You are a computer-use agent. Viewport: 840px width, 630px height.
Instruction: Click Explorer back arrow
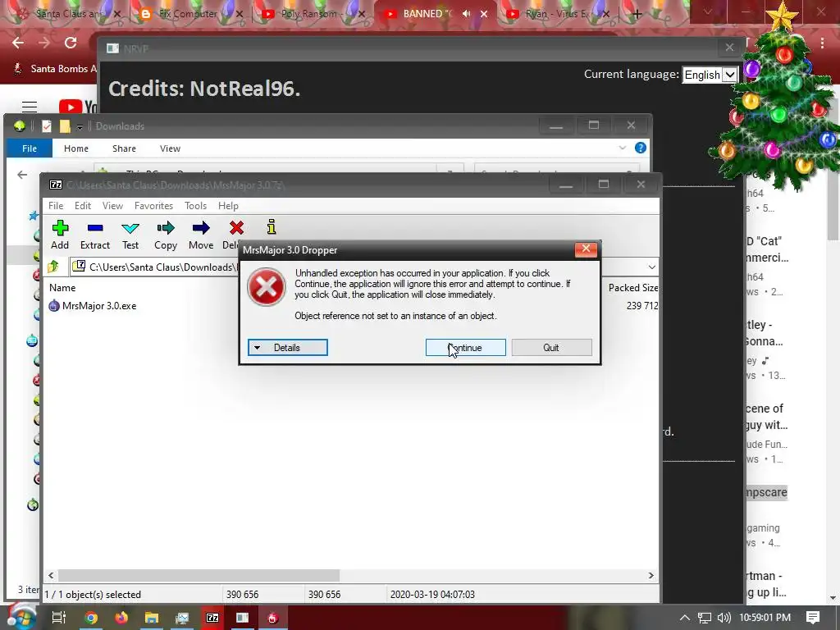[x=22, y=174]
